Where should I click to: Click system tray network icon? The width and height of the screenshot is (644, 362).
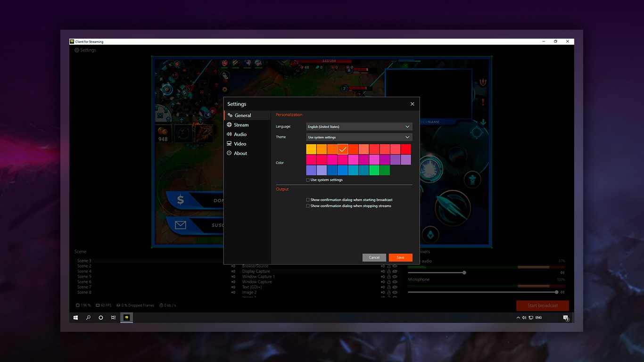point(531,318)
